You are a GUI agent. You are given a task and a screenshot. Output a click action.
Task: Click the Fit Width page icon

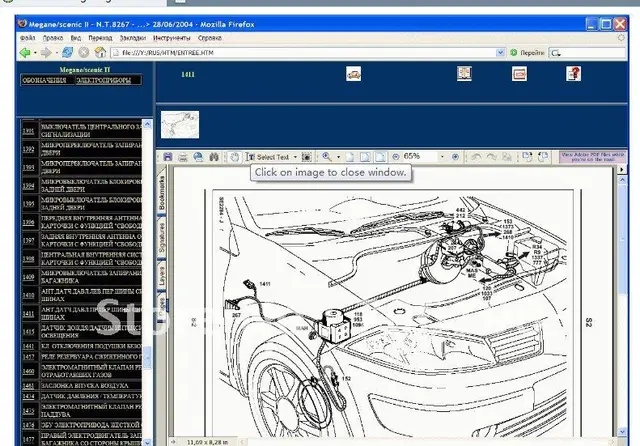(380, 157)
